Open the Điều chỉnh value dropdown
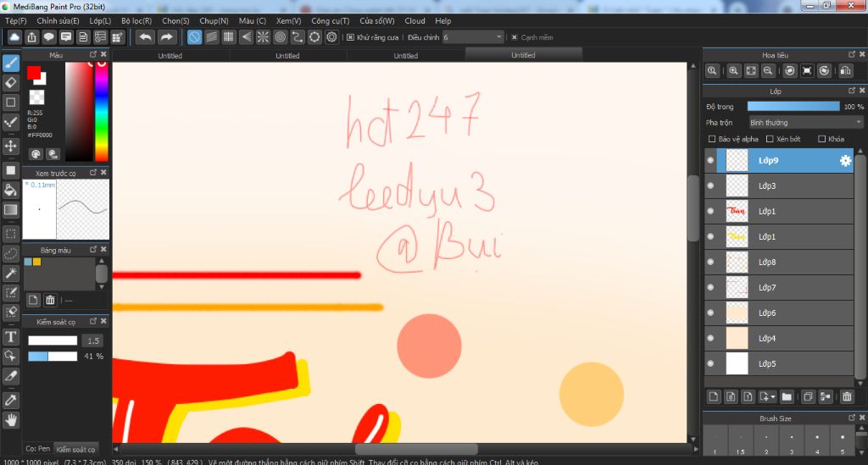 [472, 37]
